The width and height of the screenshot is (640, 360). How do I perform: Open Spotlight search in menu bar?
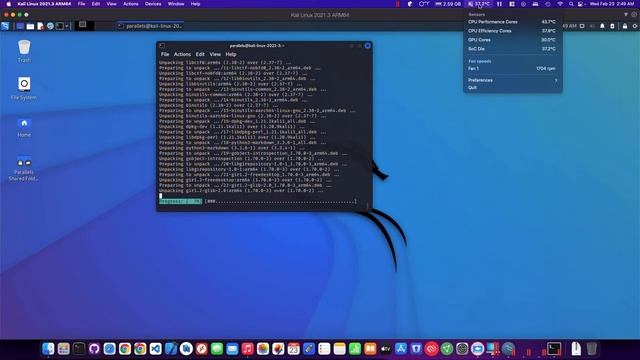pyautogui.click(x=571, y=4)
